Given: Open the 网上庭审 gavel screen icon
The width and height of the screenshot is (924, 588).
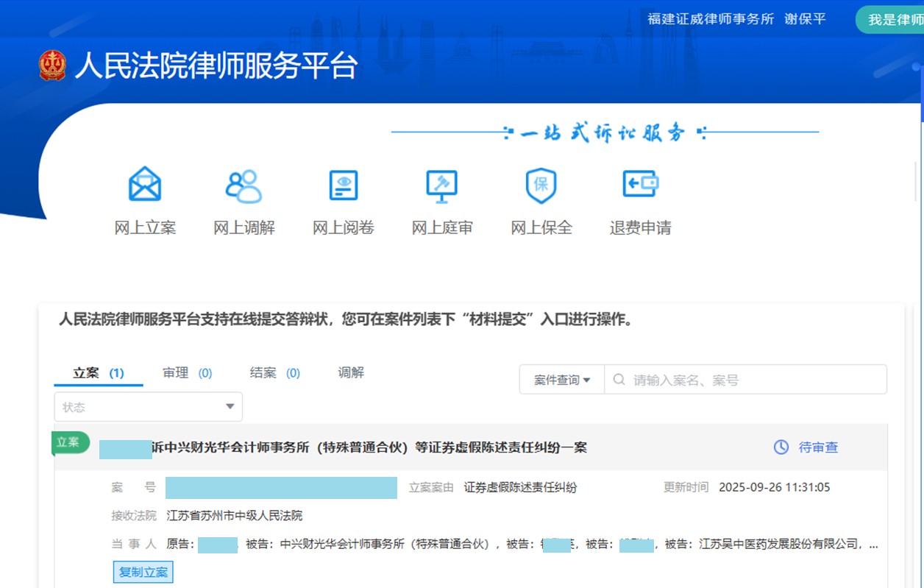Looking at the screenshot, I should (x=442, y=186).
